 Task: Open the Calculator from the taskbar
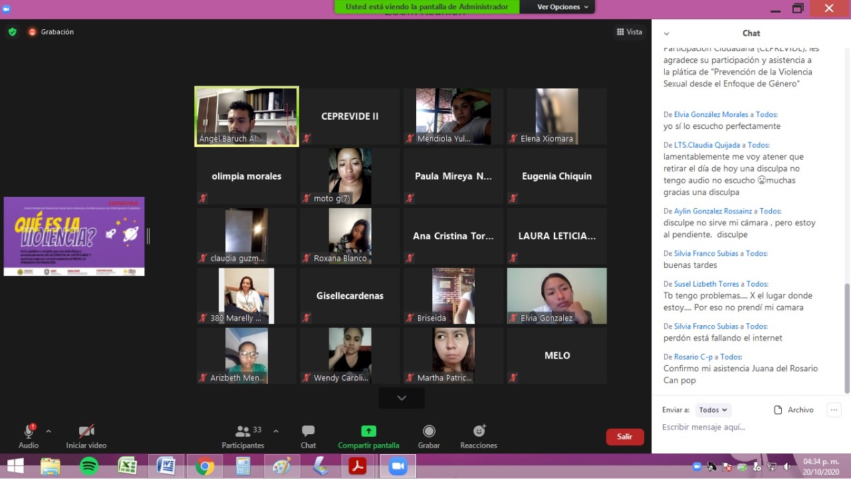tap(243, 466)
